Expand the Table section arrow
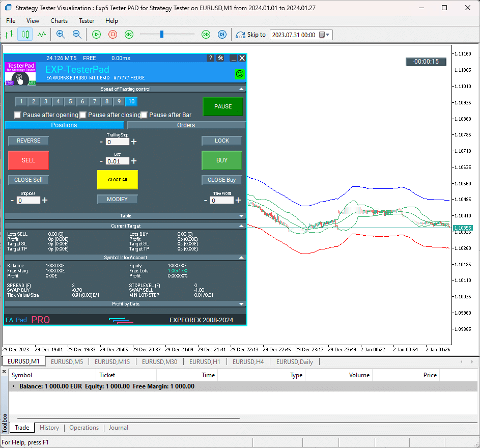Screen dimensions: 480x448 [x=241, y=216]
